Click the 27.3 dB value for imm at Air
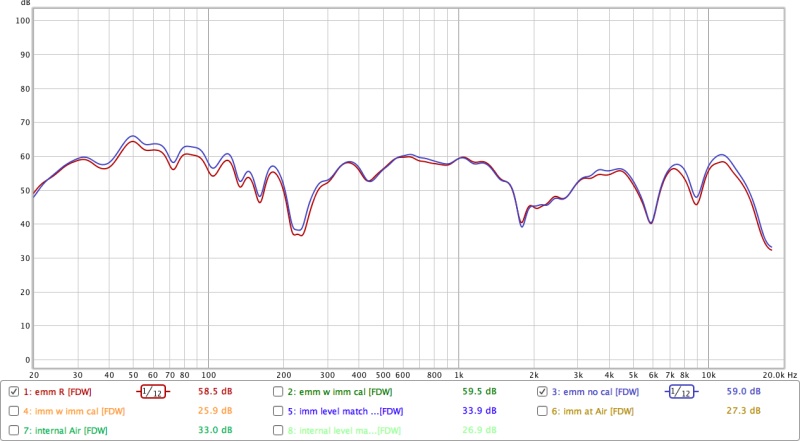The width and height of the screenshot is (800, 442). 743,410
